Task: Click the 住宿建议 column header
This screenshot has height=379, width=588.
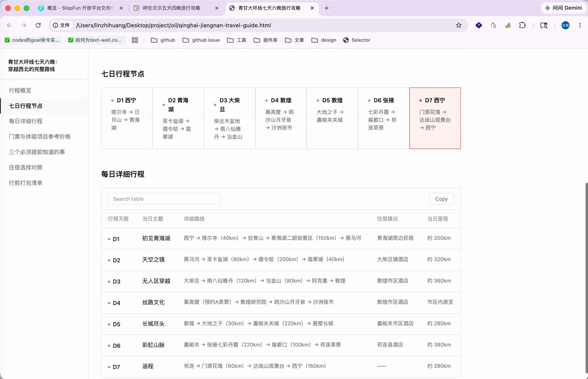Action: tap(387, 219)
